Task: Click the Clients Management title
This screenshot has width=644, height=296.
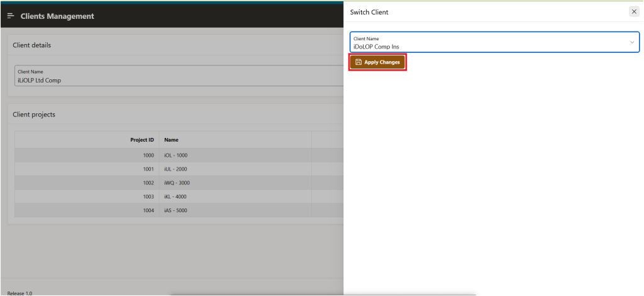Action: tap(57, 16)
